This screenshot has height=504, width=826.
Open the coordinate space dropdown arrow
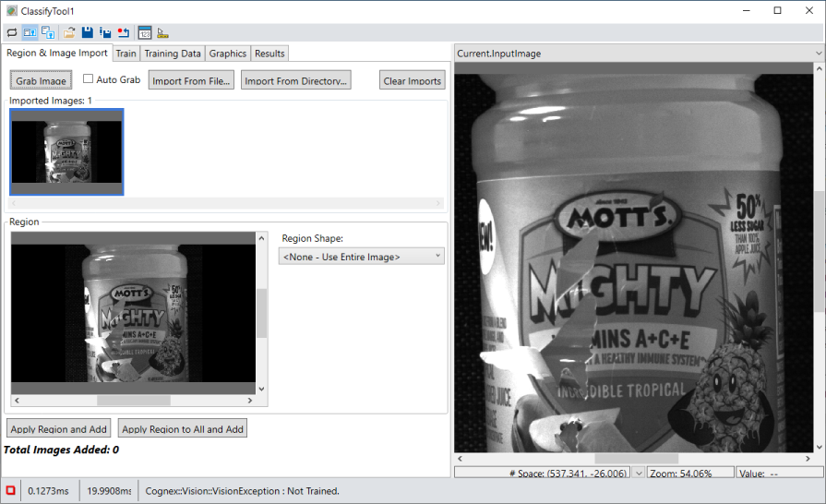(x=639, y=474)
